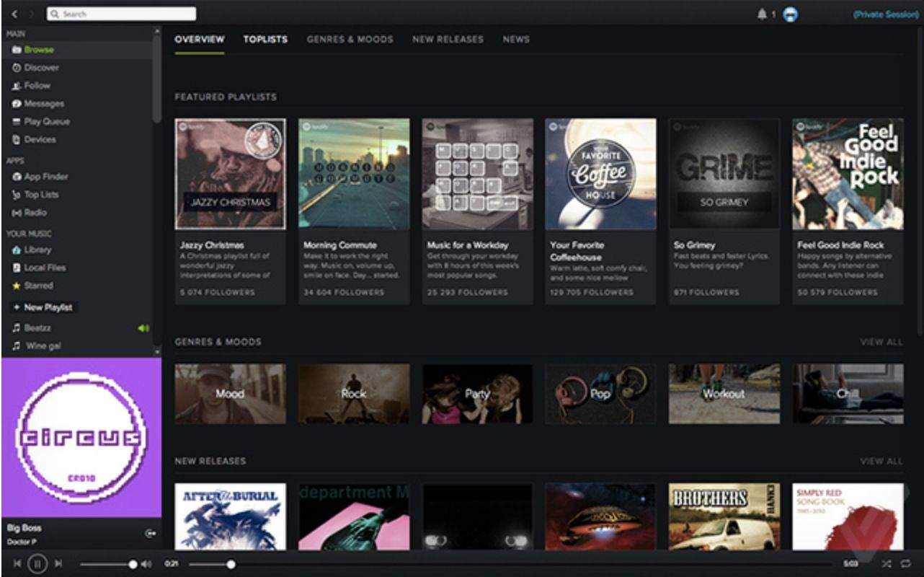924x577 pixels.
Task: Skip to the next track
Action: (x=59, y=563)
